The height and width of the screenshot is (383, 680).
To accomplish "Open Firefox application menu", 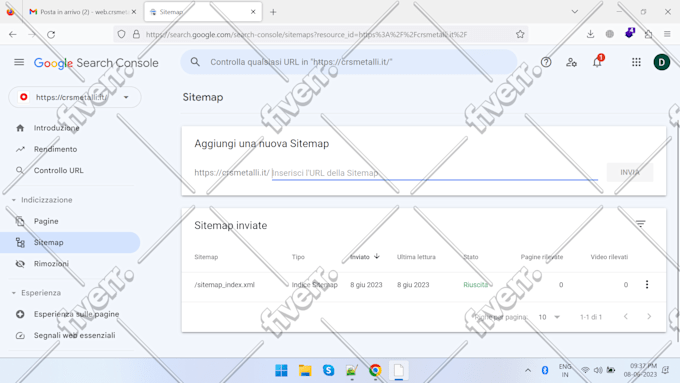I will tap(667, 34).
